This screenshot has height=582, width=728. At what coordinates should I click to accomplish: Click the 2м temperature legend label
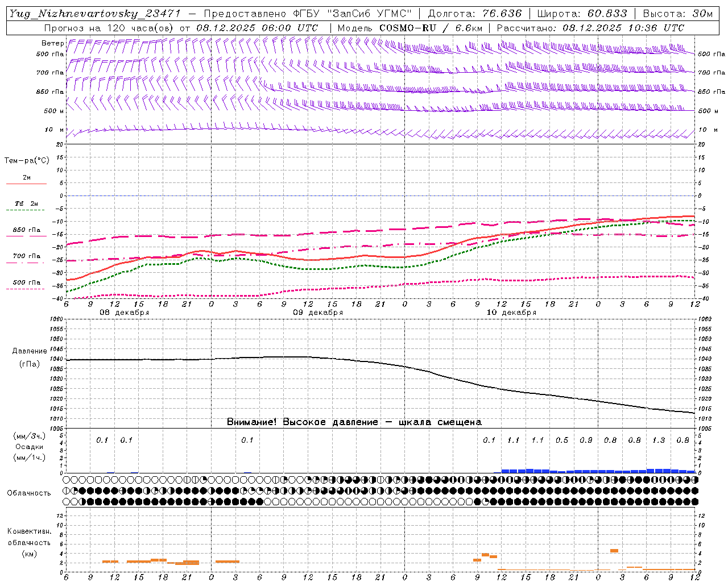[x=27, y=178]
